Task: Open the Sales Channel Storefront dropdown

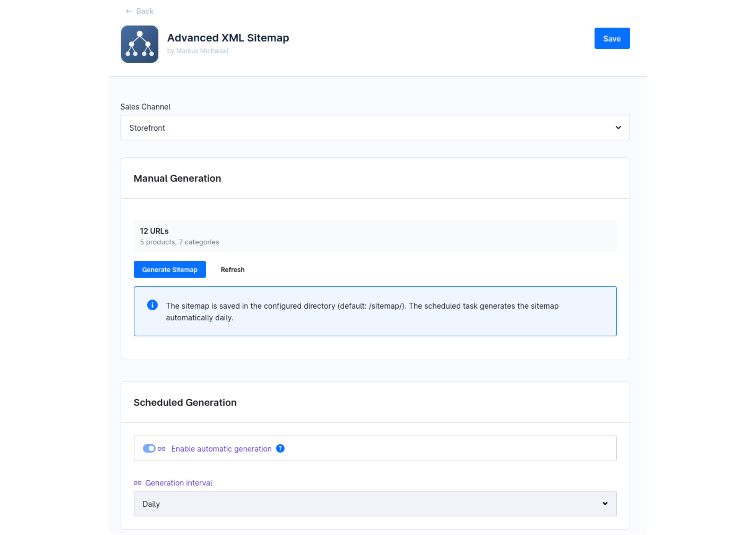Action: 375,128
